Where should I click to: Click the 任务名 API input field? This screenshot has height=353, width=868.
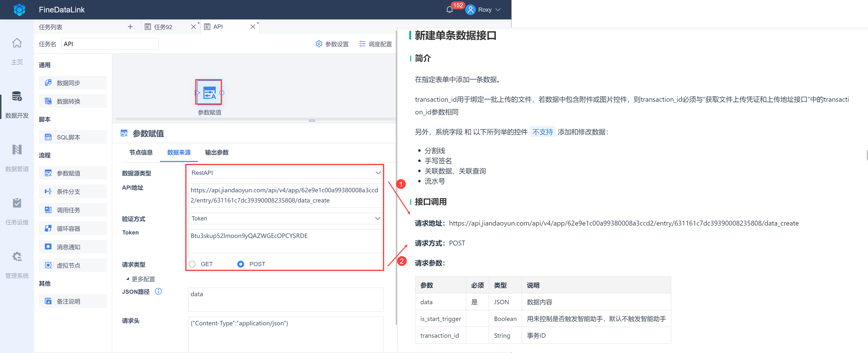click(x=109, y=44)
